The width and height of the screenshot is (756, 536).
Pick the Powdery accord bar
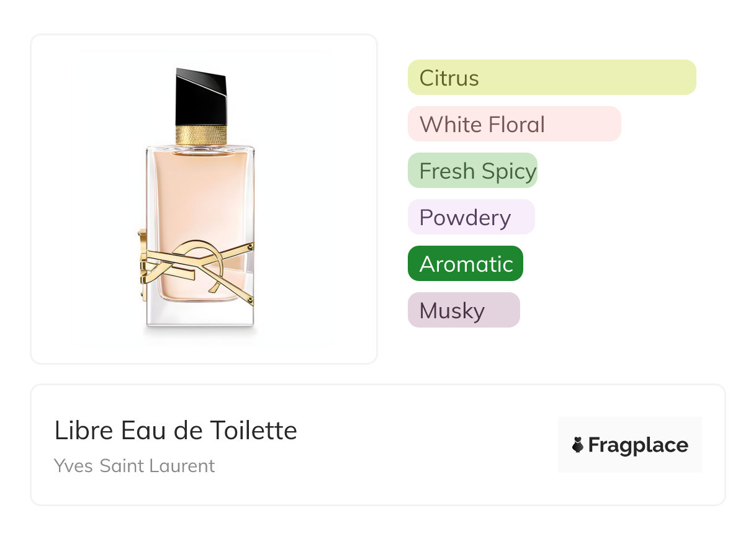click(x=471, y=217)
